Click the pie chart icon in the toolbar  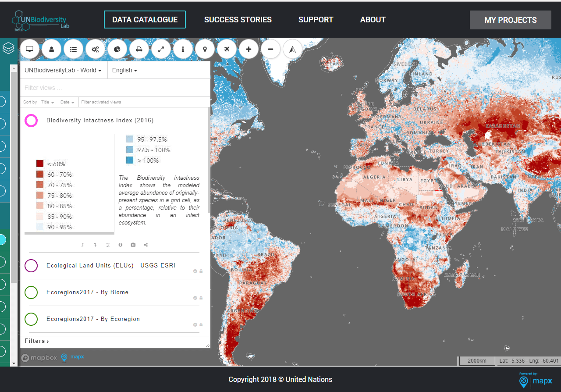click(x=117, y=49)
